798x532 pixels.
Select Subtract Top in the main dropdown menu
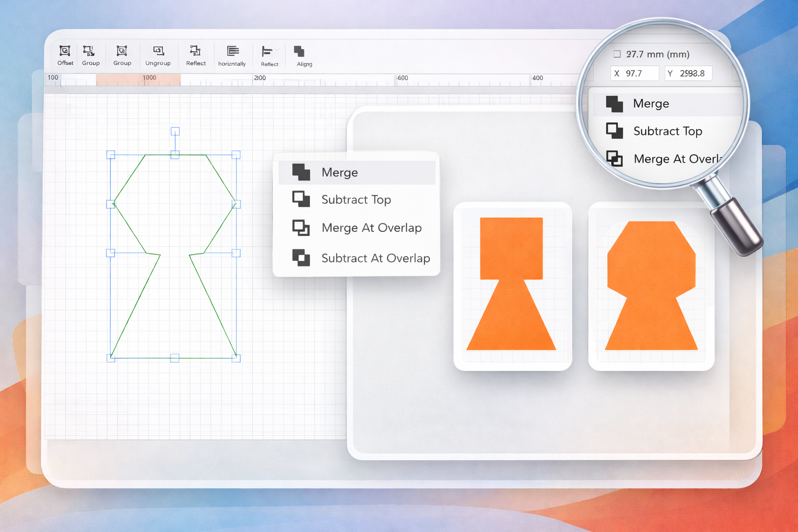[x=356, y=199]
